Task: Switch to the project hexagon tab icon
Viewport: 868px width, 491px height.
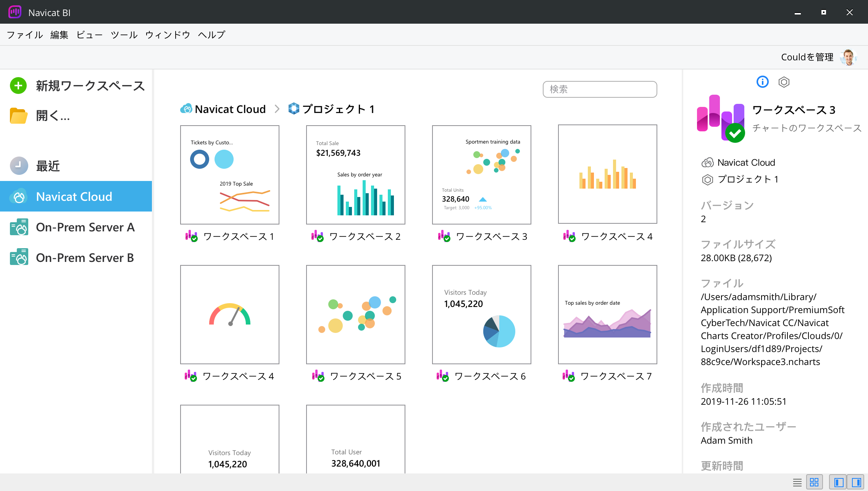Action: (x=784, y=82)
